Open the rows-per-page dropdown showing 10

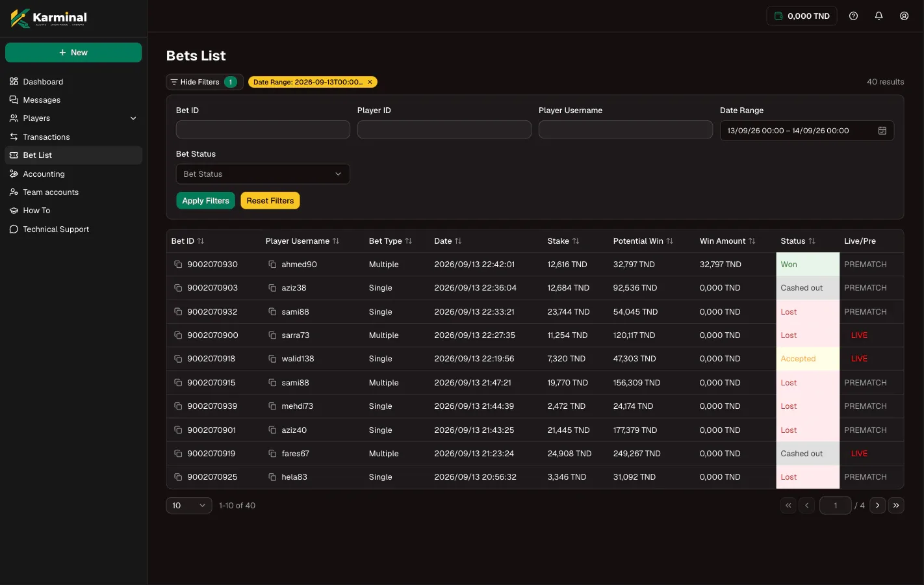pos(189,506)
